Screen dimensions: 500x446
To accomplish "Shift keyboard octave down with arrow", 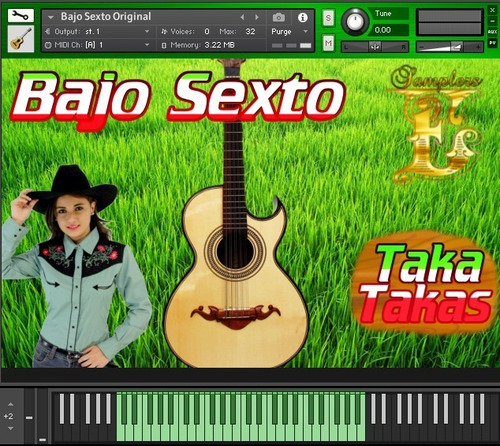I will [10, 428].
